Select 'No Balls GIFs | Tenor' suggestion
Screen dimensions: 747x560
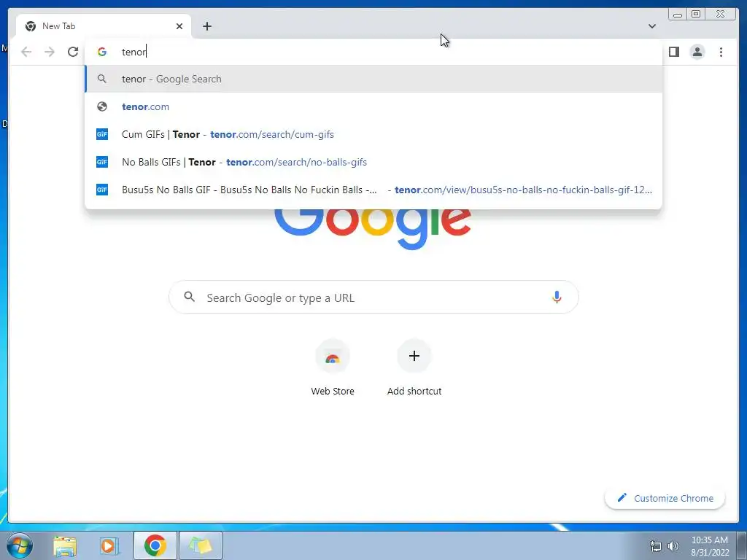pyautogui.click(x=373, y=162)
